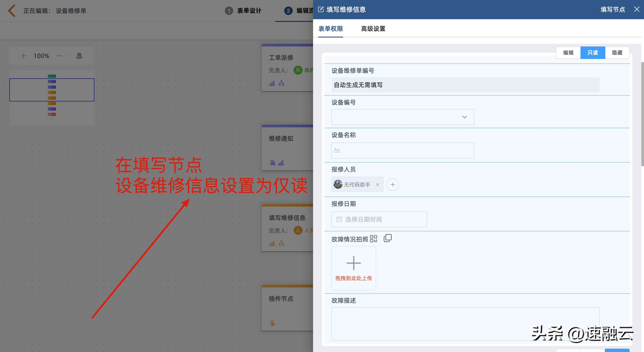644x352 pixels.
Task: Click the chart icon on 填写维修信息 node
Action: [272, 244]
